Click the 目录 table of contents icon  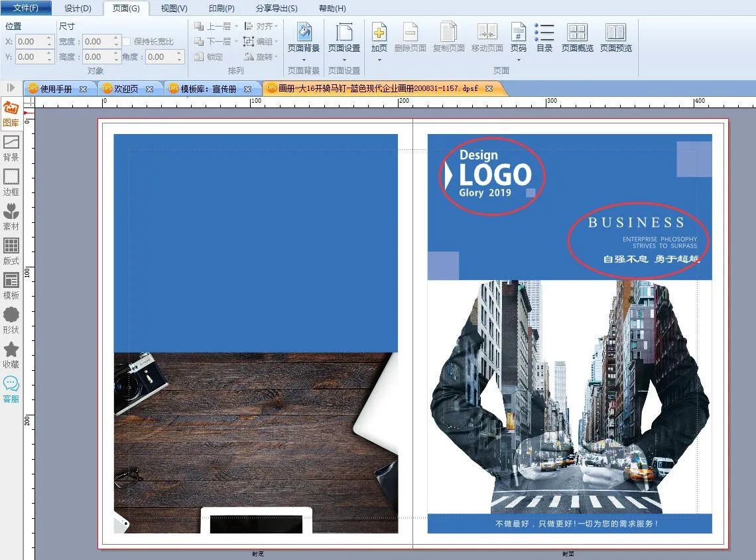pos(544,32)
